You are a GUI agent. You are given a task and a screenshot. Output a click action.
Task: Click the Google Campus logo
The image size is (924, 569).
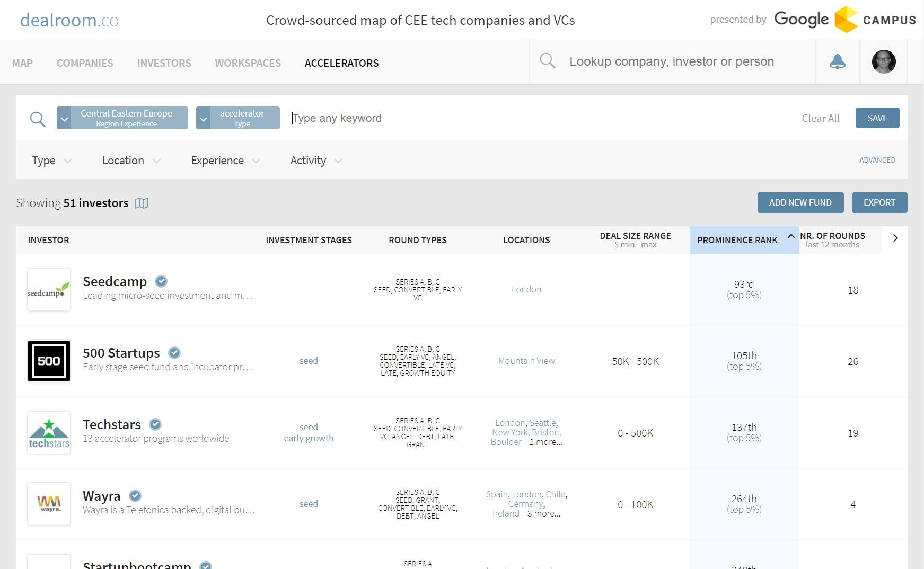click(x=845, y=20)
